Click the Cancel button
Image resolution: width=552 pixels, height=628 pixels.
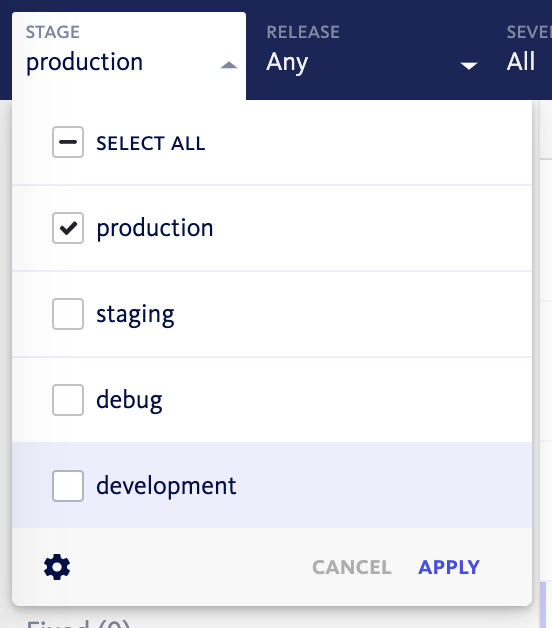pyautogui.click(x=352, y=567)
